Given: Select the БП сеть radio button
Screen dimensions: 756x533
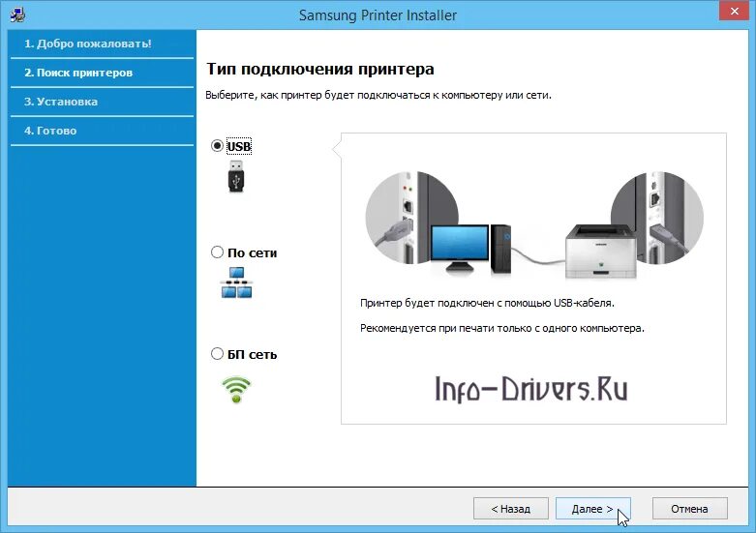Looking at the screenshot, I should 217,354.
